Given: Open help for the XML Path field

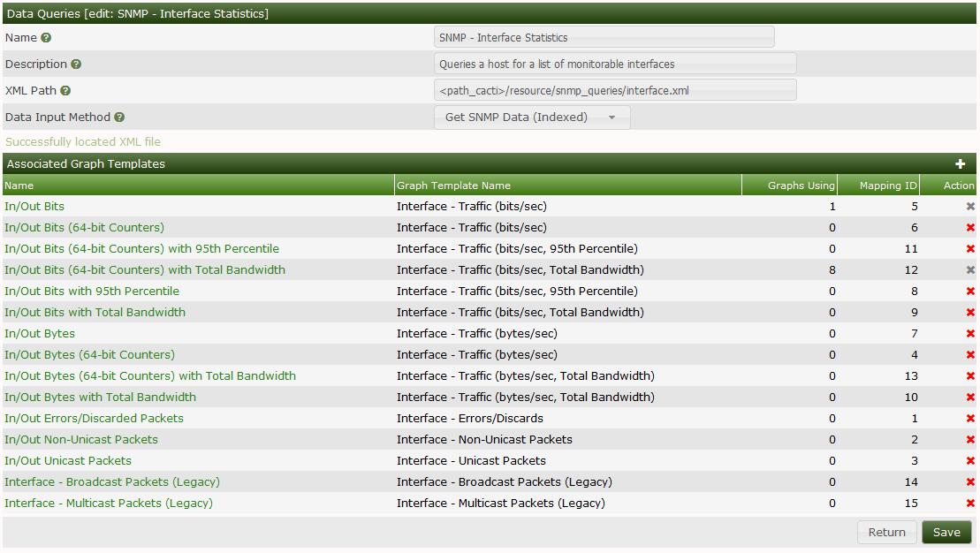Looking at the screenshot, I should [x=64, y=89].
